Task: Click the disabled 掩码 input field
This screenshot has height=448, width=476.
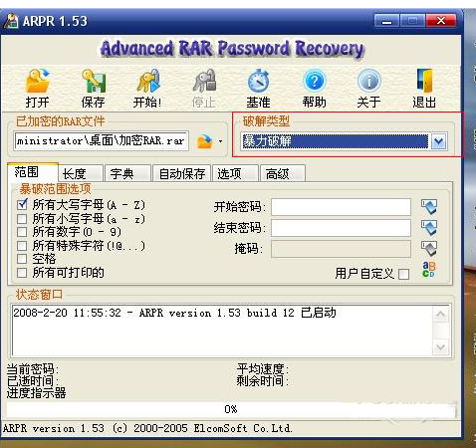Action: 342,249
